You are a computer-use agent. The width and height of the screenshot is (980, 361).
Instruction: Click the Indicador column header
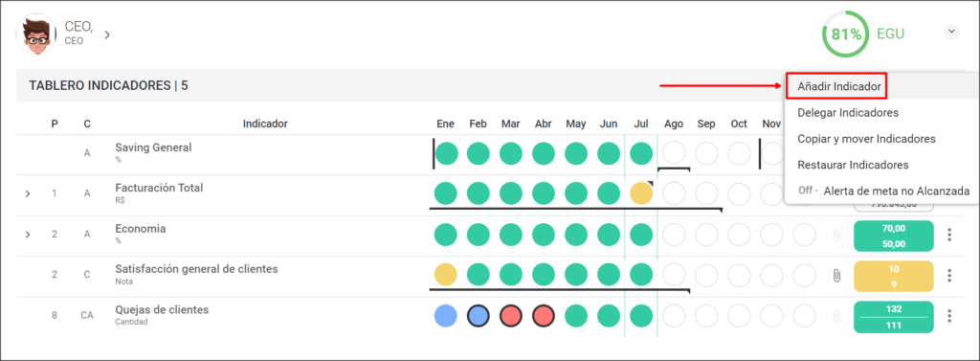(265, 124)
